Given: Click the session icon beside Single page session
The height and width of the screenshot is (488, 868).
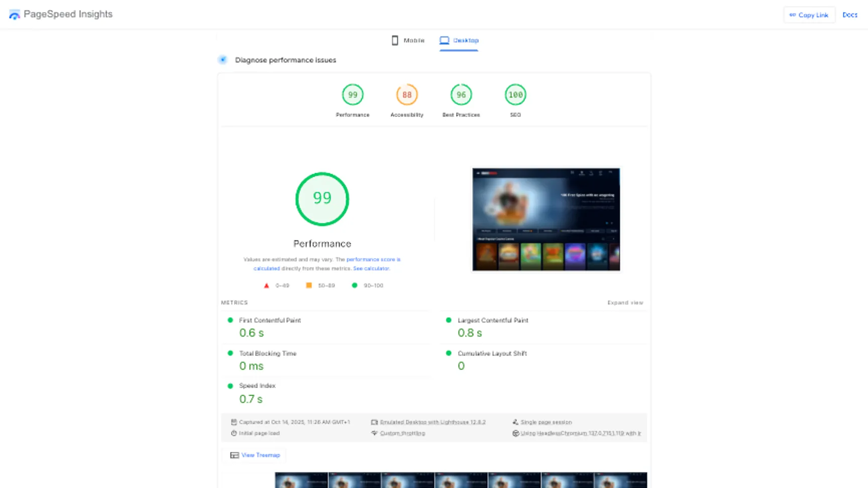Looking at the screenshot, I should 516,422.
